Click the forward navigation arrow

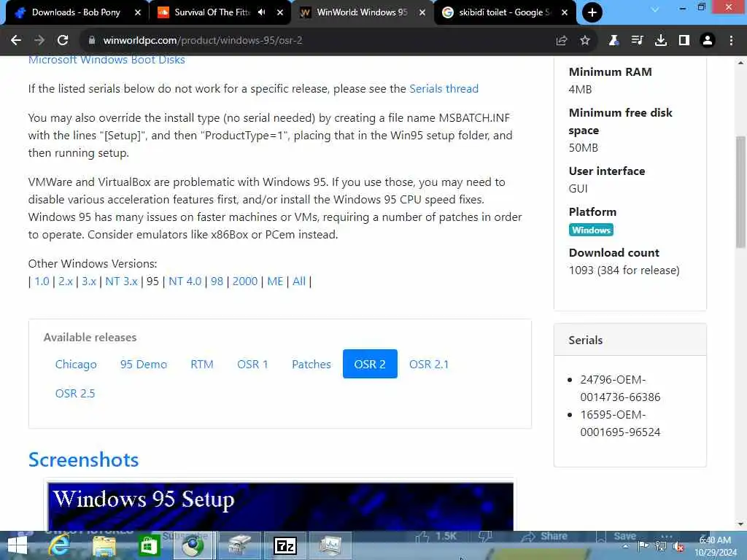[x=39, y=41]
